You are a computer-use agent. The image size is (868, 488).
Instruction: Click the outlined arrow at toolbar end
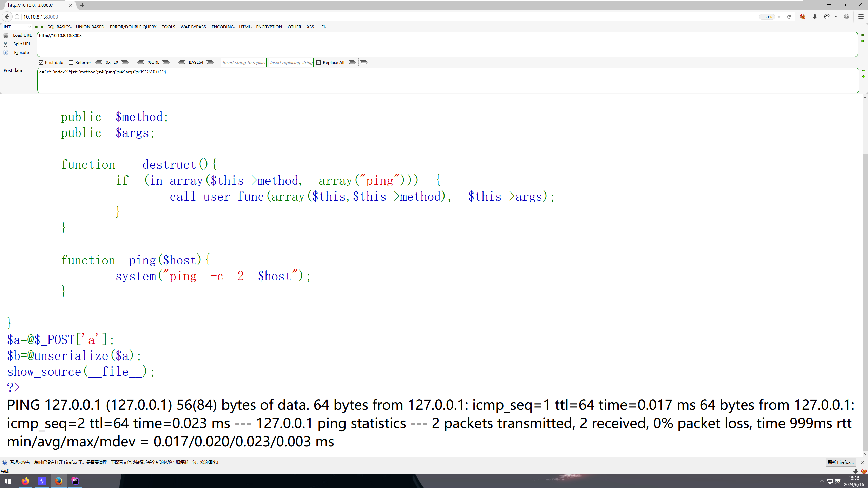click(x=364, y=62)
